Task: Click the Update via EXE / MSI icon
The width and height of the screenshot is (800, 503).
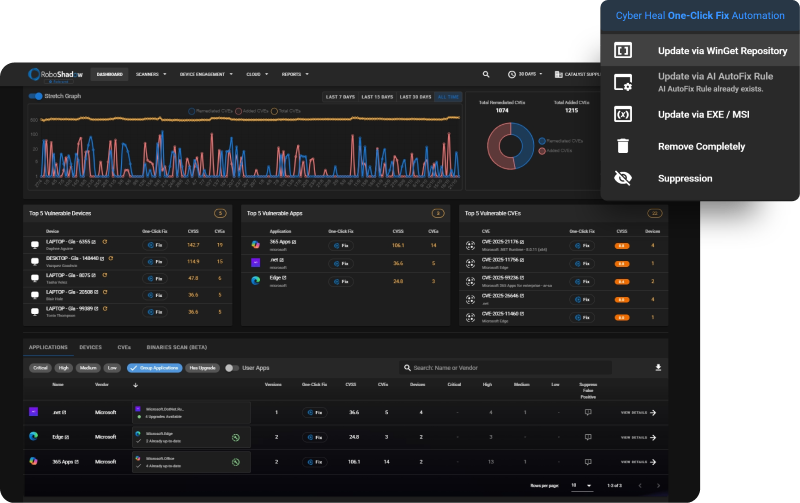Action: click(623, 114)
